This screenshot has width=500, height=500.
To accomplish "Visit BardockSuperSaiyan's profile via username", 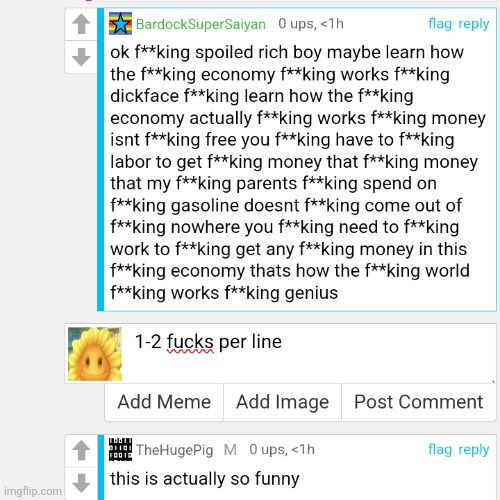I will tap(201, 24).
